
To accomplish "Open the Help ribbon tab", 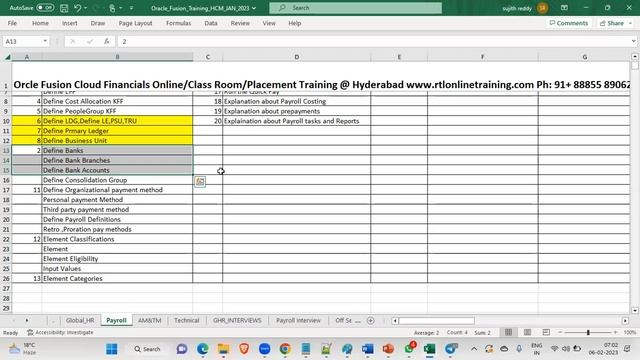I will [294, 23].
